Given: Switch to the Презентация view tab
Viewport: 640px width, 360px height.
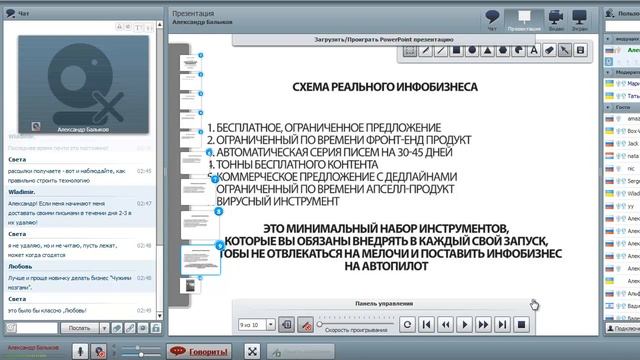Looking at the screenshot, I should [524, 20].
